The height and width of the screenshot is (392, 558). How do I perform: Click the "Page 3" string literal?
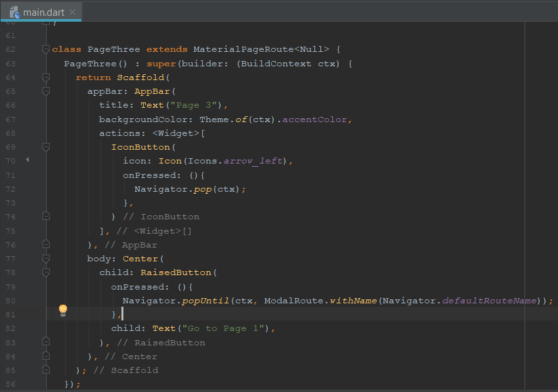pos(194,106)
